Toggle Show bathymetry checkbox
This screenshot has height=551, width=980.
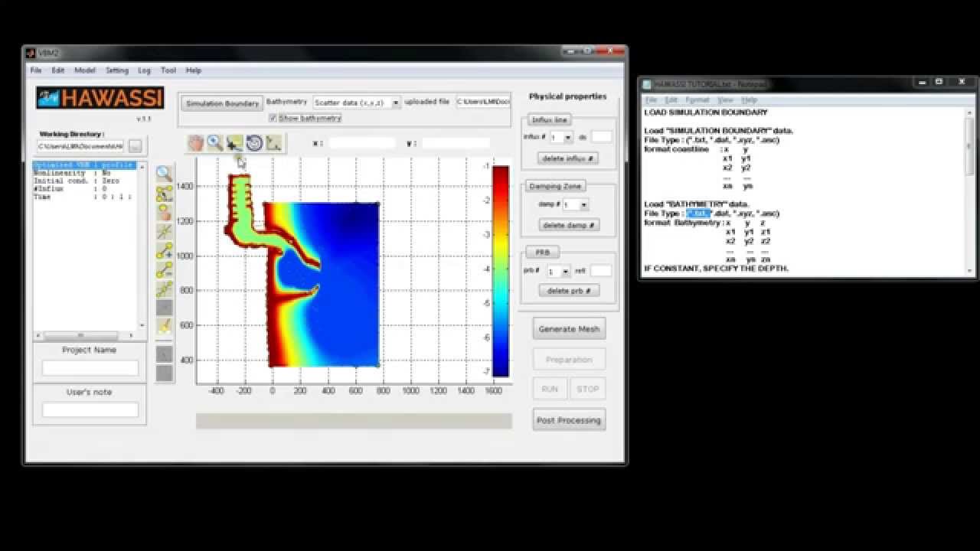click(273, 119)
